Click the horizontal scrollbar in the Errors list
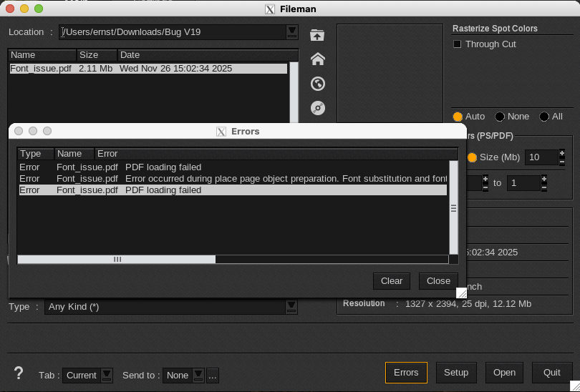Image resolution: width=580 pixels, height=392 pixels. (117, 260)
